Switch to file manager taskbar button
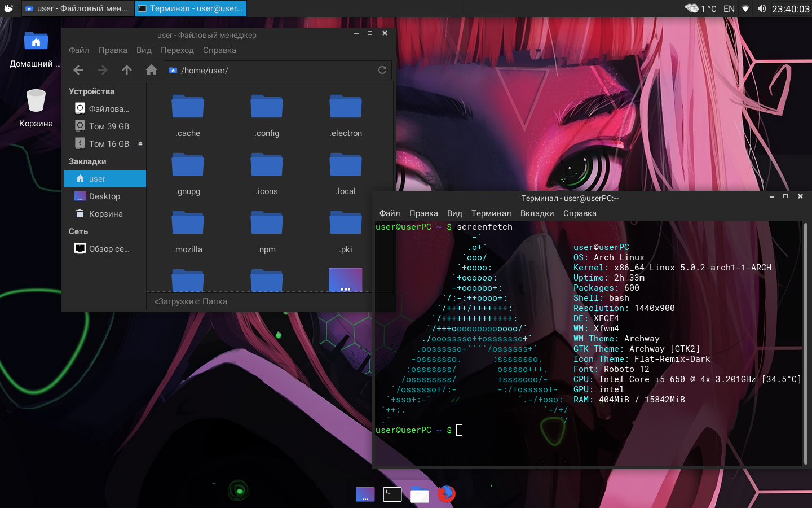This screenshot has height=508, width=812. point(78,8)
